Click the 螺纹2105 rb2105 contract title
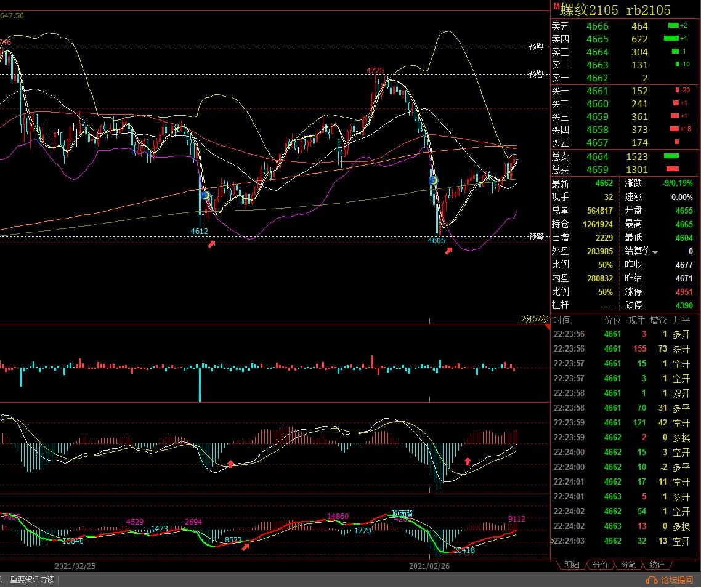The image size is (701, 588). pos(615,10)
